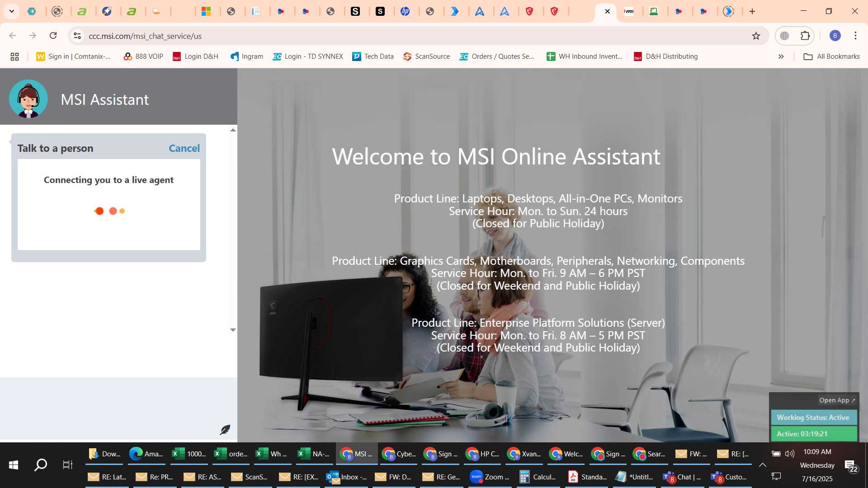View site information icon in address bar
Viewport: 868px width, 488px height.
coord(77,36)
